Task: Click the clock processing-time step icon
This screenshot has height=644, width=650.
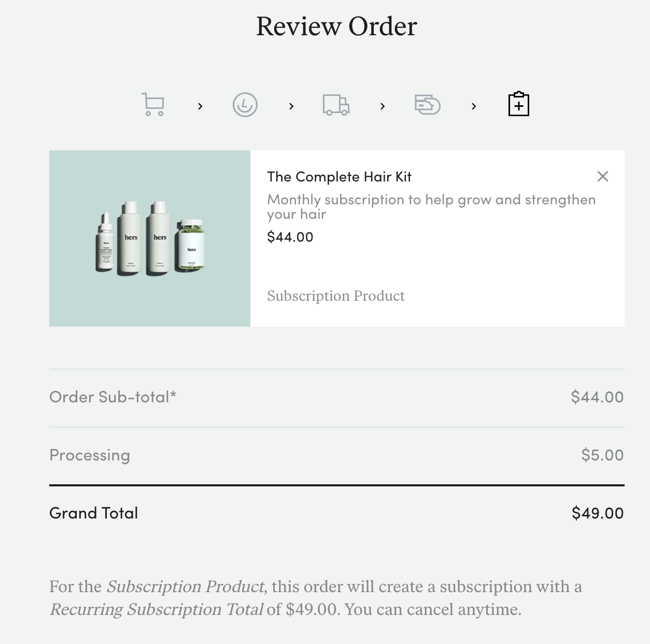Action: point(245,104)
